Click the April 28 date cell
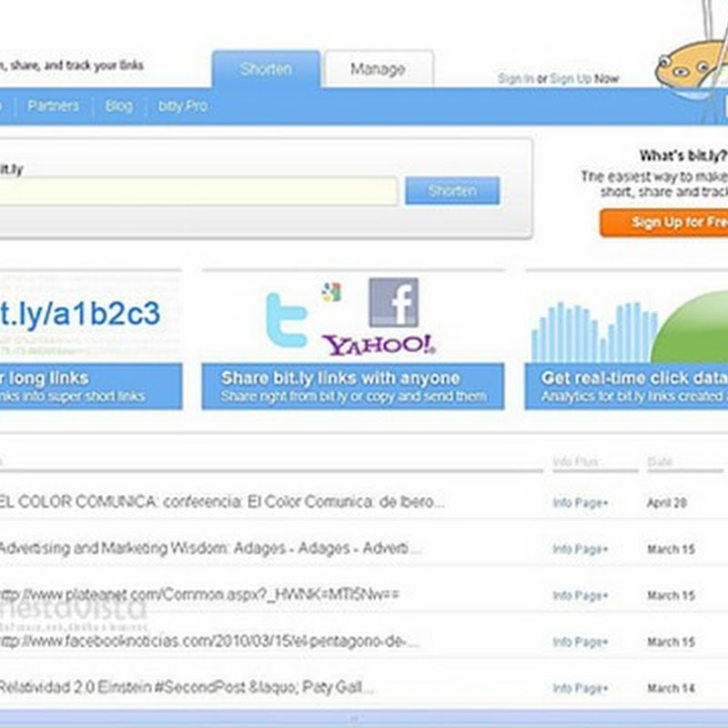The height and width of the screenshot is (728, 728). click(x=667, y=503)
